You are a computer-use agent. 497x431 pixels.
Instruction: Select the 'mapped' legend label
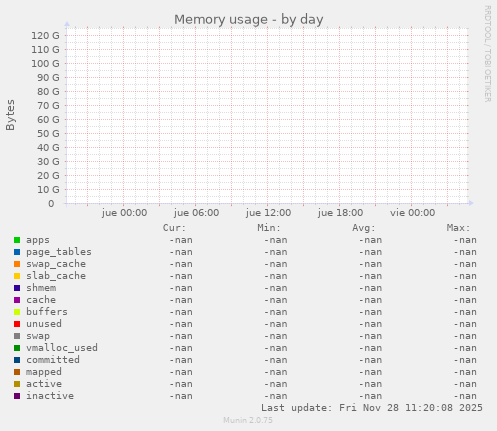[x=44, y=372]
